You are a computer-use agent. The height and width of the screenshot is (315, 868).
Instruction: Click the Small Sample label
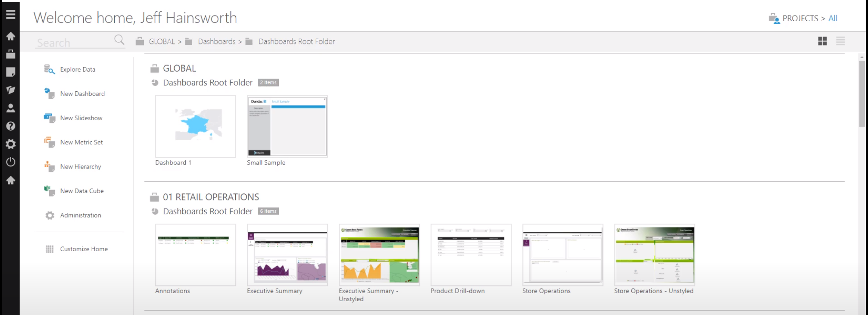coord(266,162)
